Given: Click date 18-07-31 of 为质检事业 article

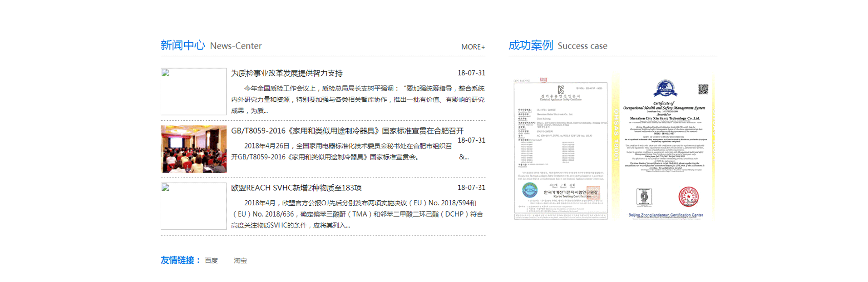Looking at the screenshot, I should 471,73.
